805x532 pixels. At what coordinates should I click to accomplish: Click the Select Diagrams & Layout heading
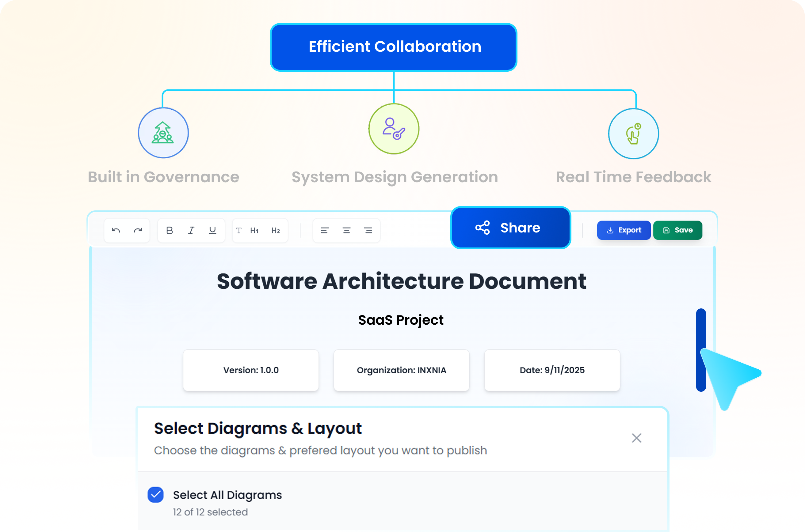click(258, 428)
